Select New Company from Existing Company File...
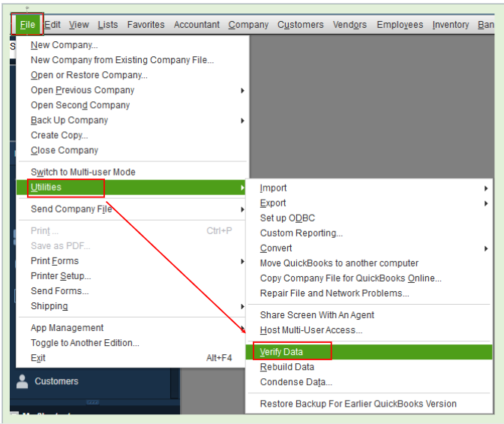504x424 pixels. click(132, 60)
